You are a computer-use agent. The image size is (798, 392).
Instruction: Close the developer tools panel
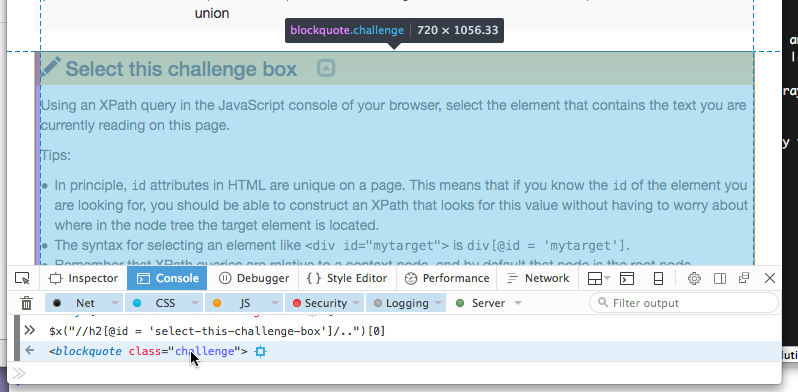pos(770,278)
